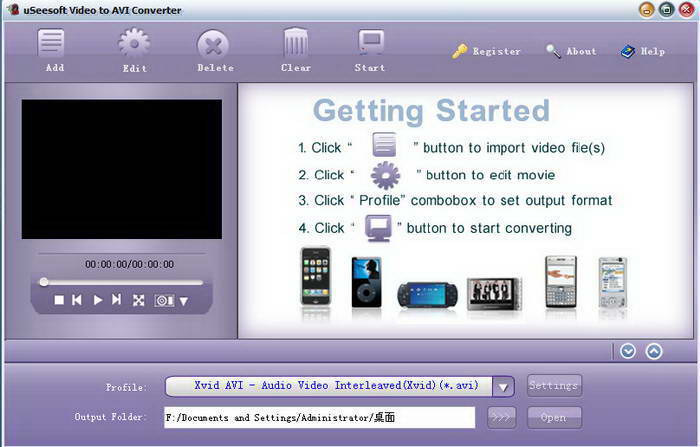Image resolution: width=700 pixels, height=447 pixels.
Task: Open the Profile combo box dropdown arrow
Action: [x=503, y=387]
